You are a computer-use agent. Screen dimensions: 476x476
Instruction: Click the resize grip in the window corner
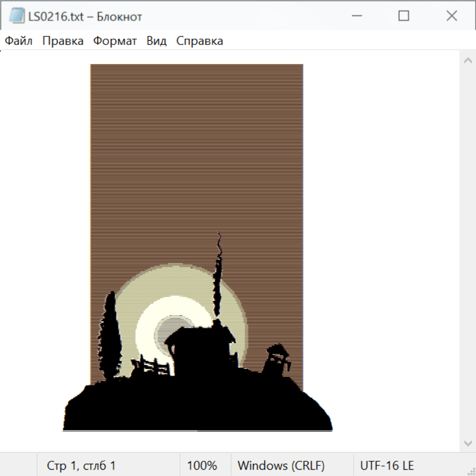pyautogui.click(x=471, y=471)
